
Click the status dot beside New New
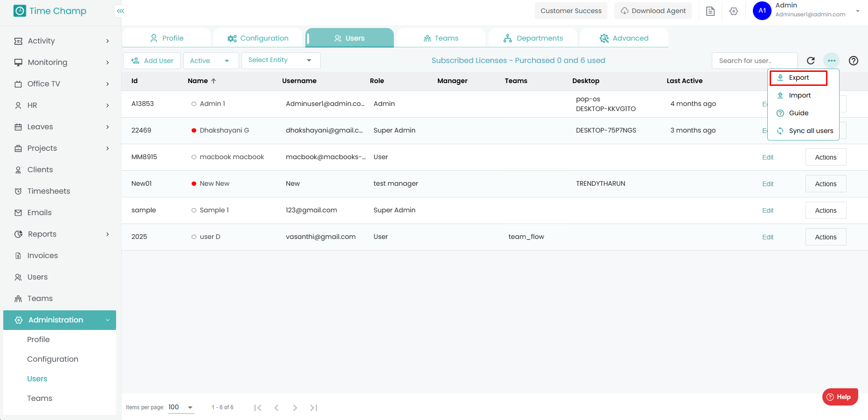(x=194, y=184)
